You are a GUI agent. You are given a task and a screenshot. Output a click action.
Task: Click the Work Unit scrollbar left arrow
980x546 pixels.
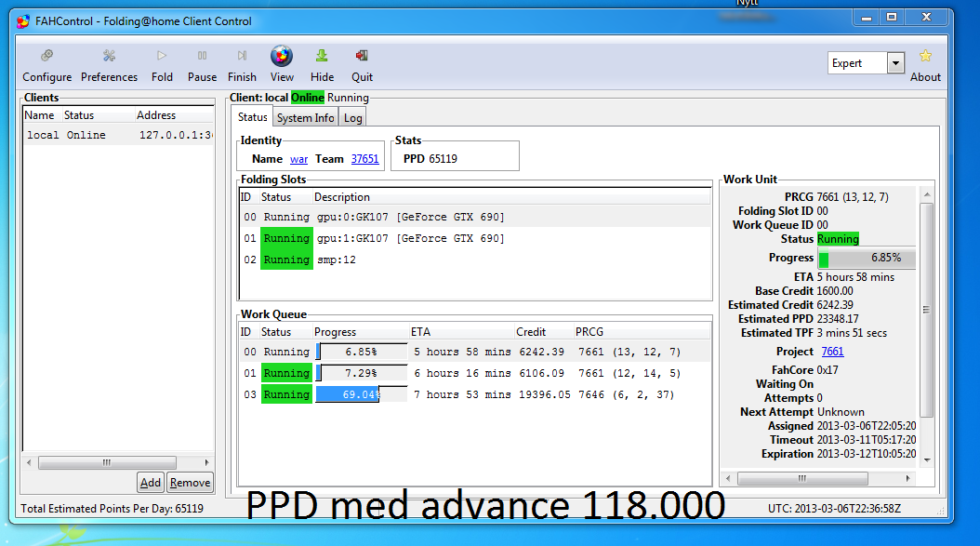(728, 478)
